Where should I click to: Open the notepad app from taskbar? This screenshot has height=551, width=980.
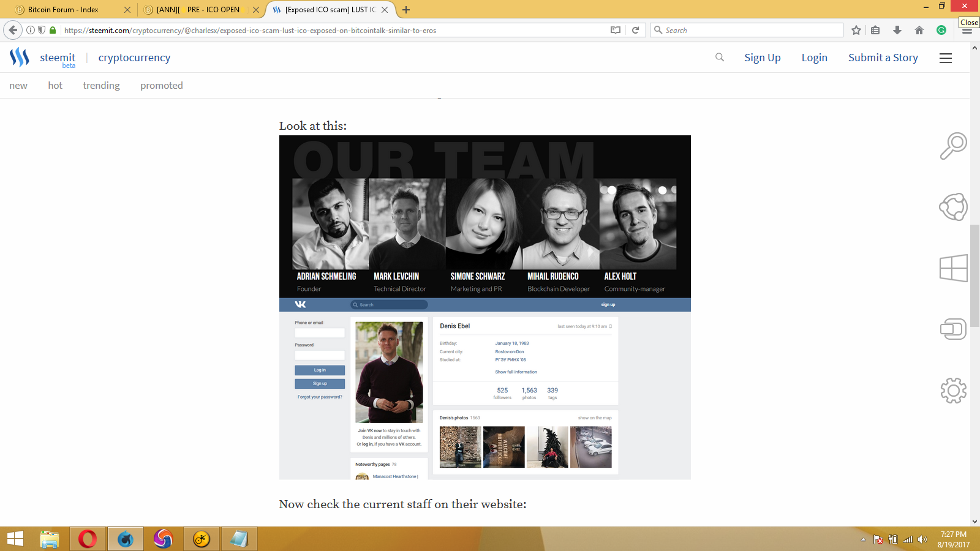pyautogui.click(x=239, y=539)
